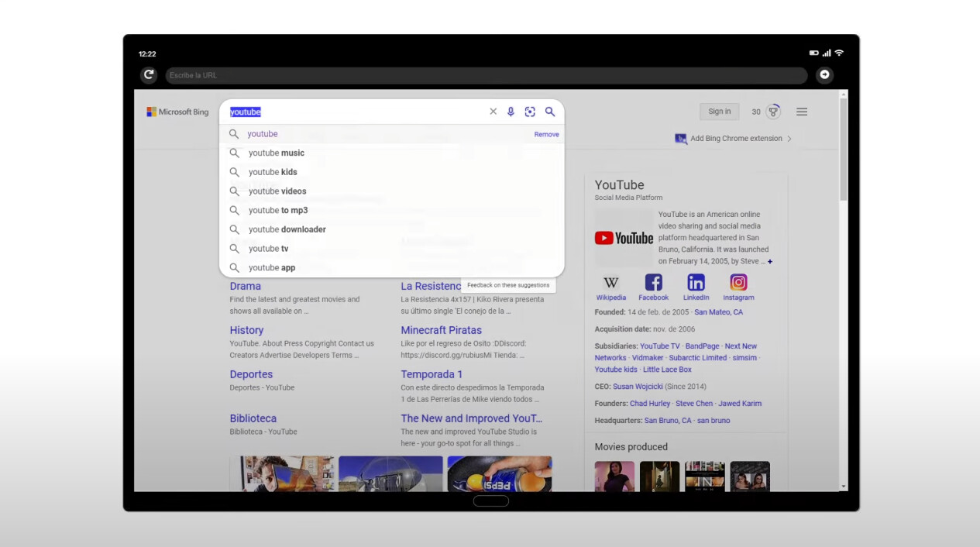This screenshot has width=980, height=547.
Task: Focus the 'Escribe la URL' address field
Action: [486, 75]
